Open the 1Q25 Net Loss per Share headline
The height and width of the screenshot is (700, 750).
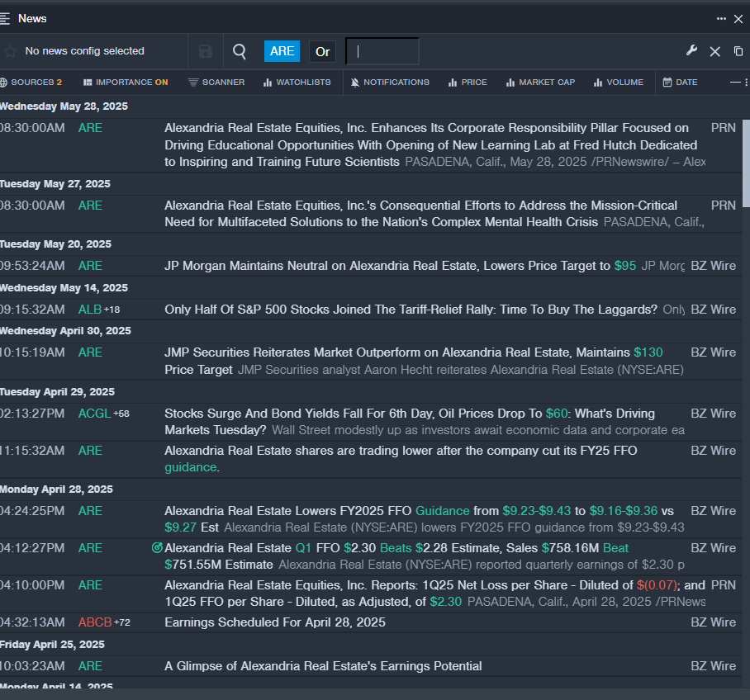tap(434, 594)
